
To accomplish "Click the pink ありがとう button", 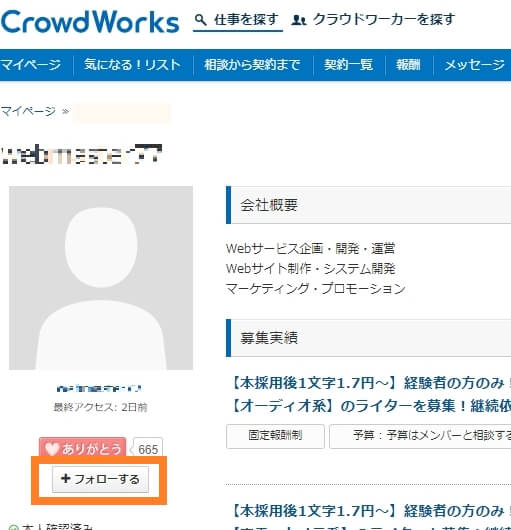I will pos(82,447).
